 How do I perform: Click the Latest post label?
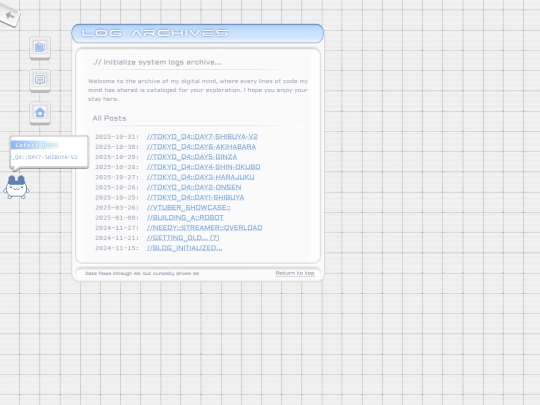(37, 145)
